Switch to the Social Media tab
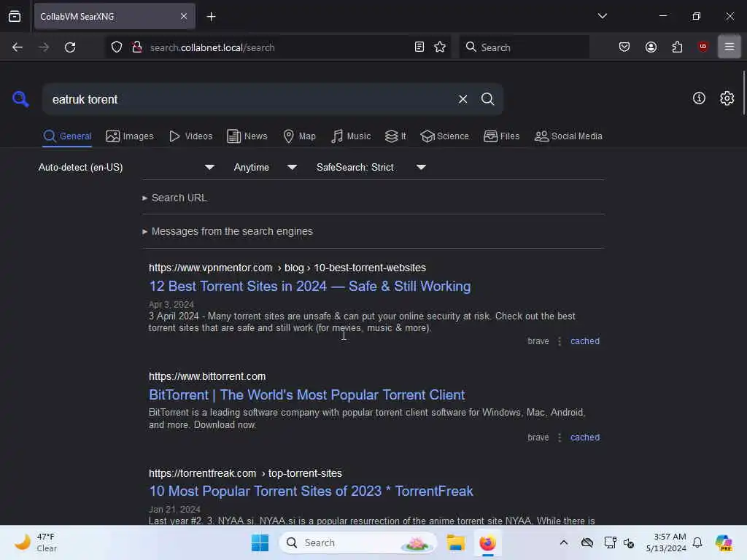747x560 pixels. [x=568, y=136]
